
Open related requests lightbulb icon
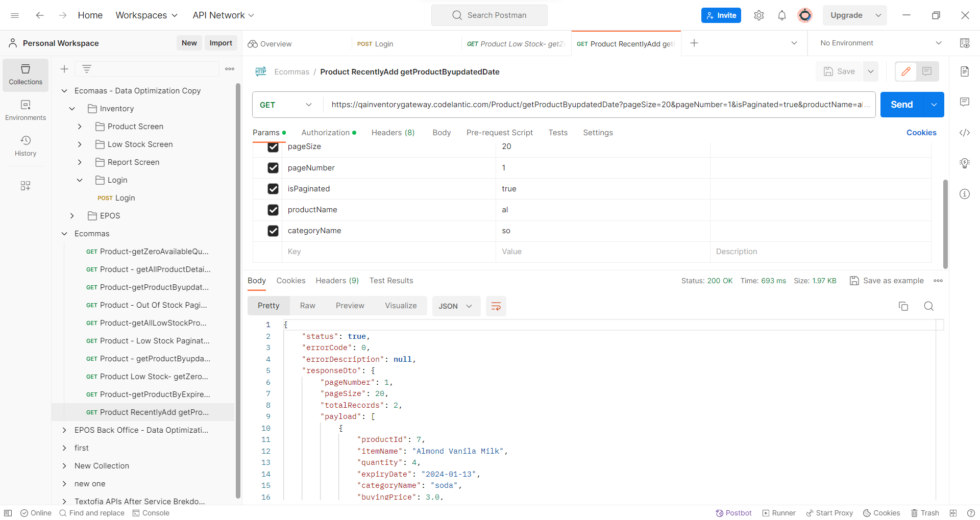tap(965, 163)
